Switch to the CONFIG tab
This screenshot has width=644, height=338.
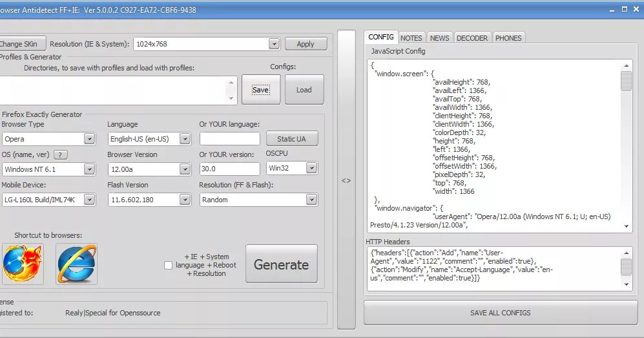(x=380, y=37)
